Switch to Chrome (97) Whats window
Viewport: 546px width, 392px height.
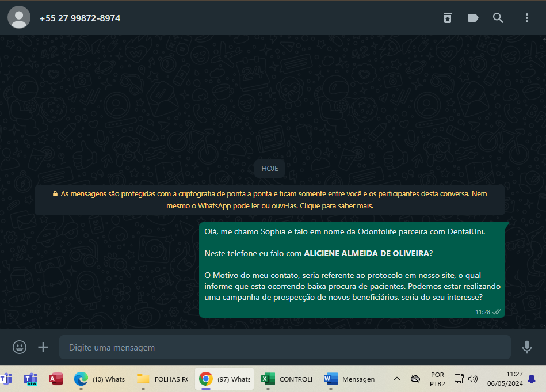[x=224, y=379]
